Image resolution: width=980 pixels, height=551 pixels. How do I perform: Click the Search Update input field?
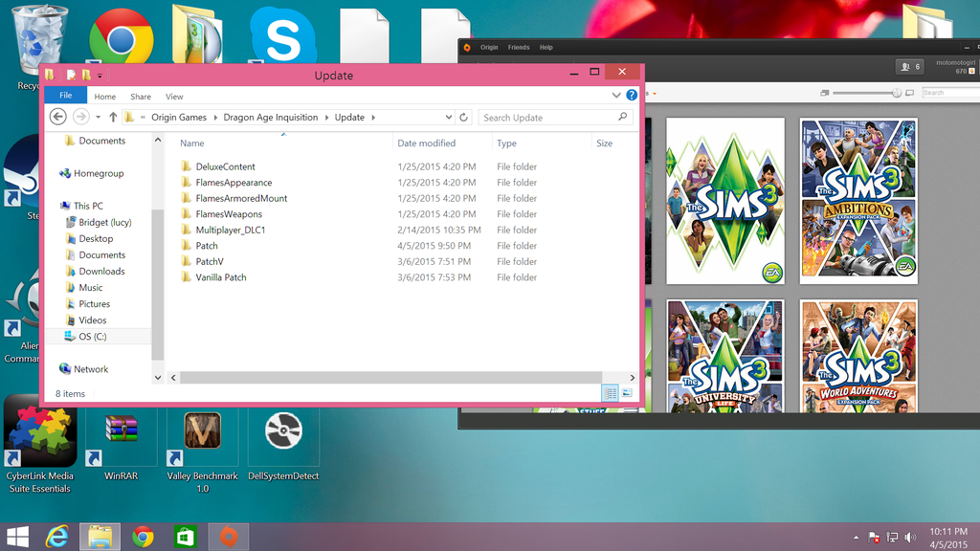(548, 118)
